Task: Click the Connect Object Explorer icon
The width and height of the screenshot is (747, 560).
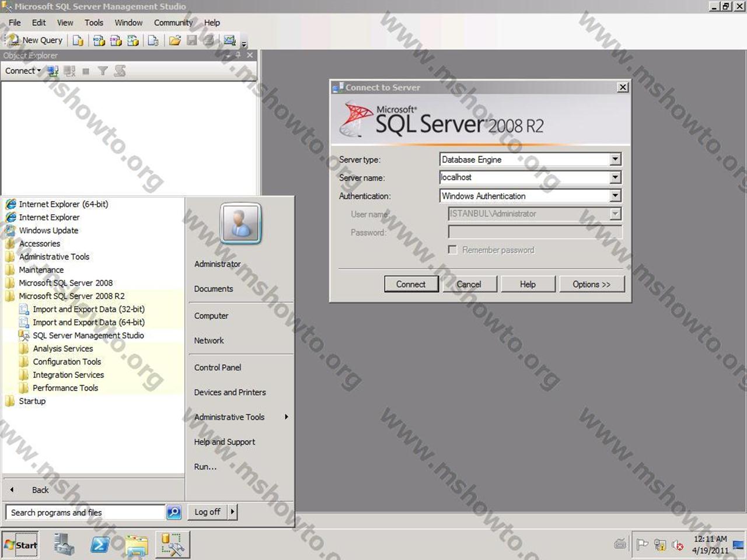Action: 53,71
